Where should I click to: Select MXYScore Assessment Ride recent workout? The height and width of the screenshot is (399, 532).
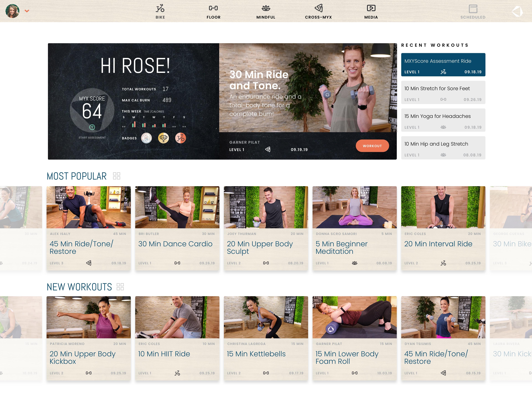(x=443, y=65)
